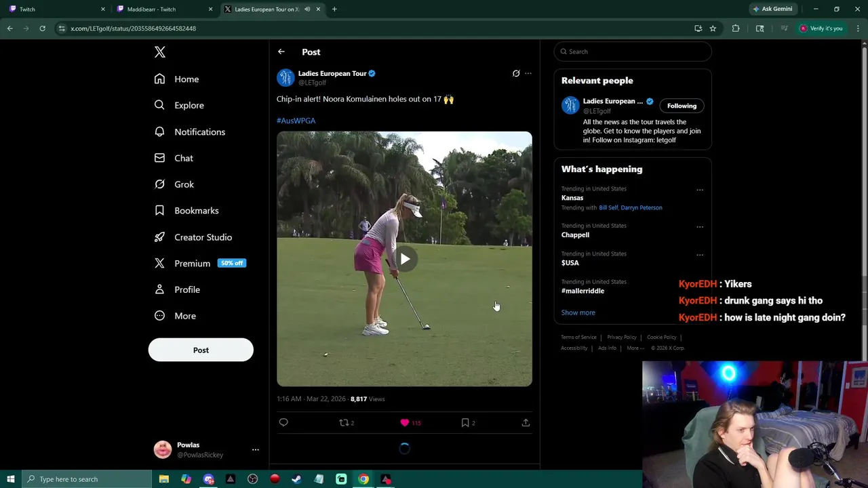Screen dimensions: 868x488
Task: Open the #AusWPGA hashtag link
Action: [x=296, y=121]
